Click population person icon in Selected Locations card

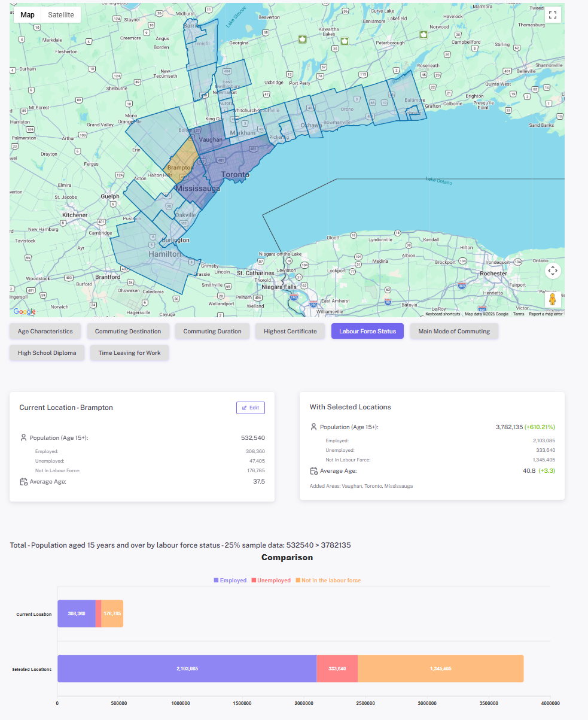313,427
